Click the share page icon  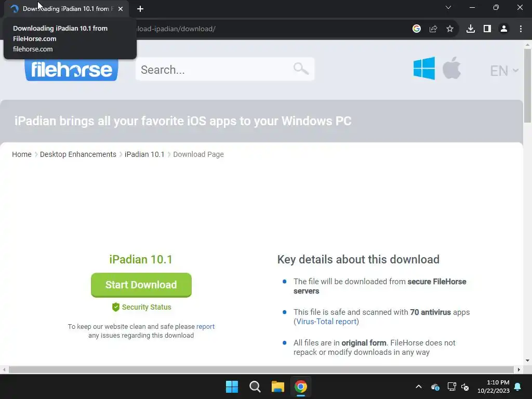pyautogui.click(x=433, y=29)
